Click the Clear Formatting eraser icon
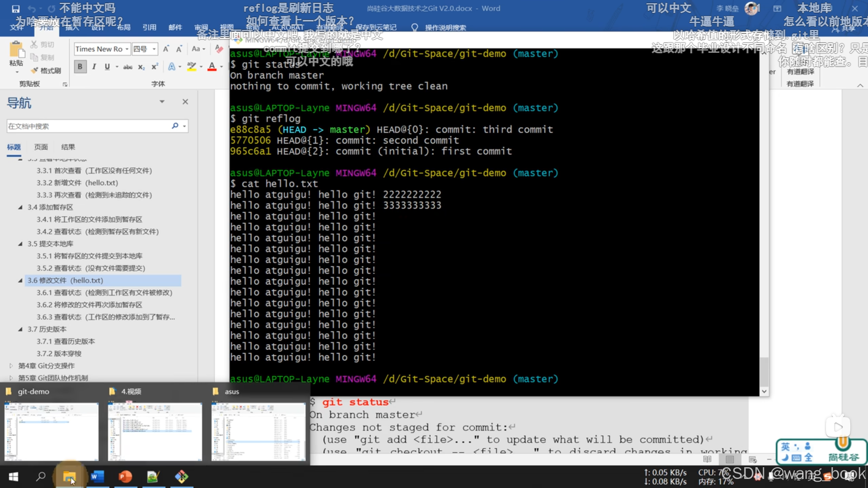 click(219, 49)
